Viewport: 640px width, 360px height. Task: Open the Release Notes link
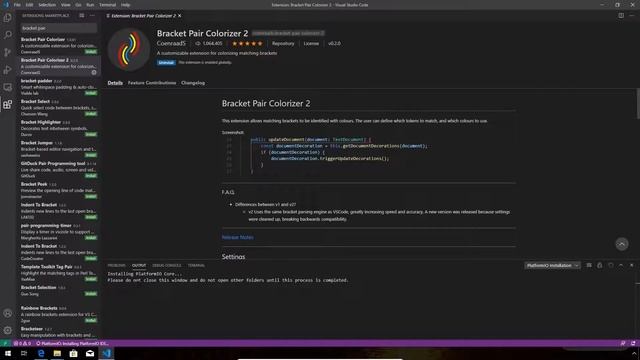coord(238,237)
